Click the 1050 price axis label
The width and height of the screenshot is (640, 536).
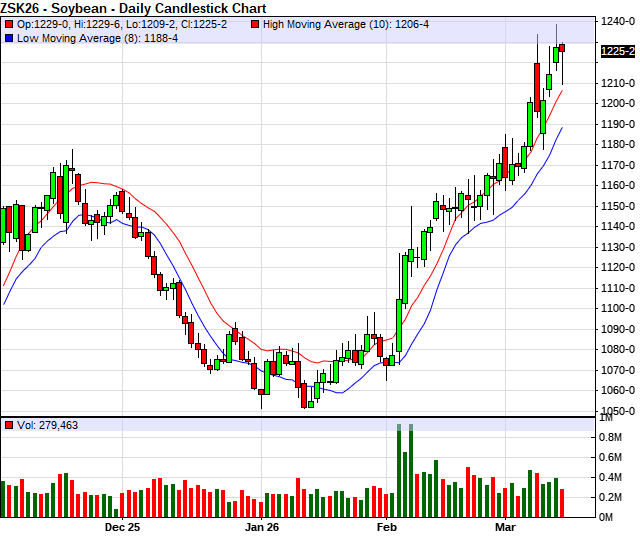pyautogui.click(x=614, y=412)
